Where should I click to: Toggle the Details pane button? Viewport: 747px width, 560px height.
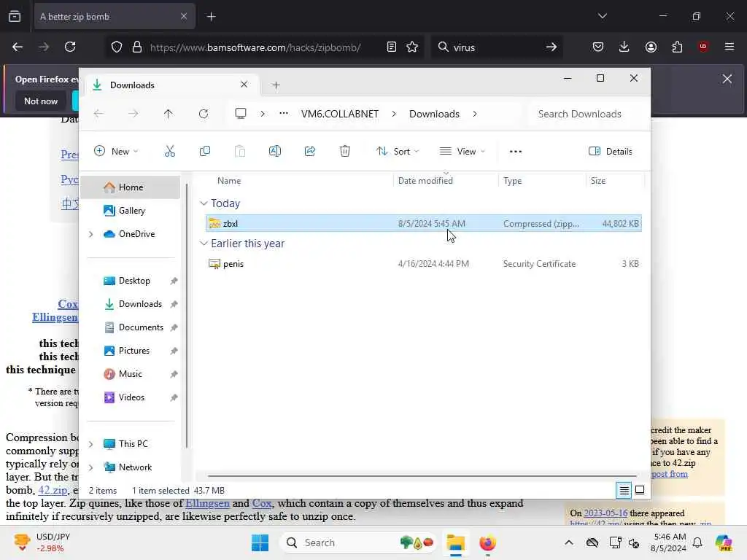pyautogui.click(x=611, y=152)
